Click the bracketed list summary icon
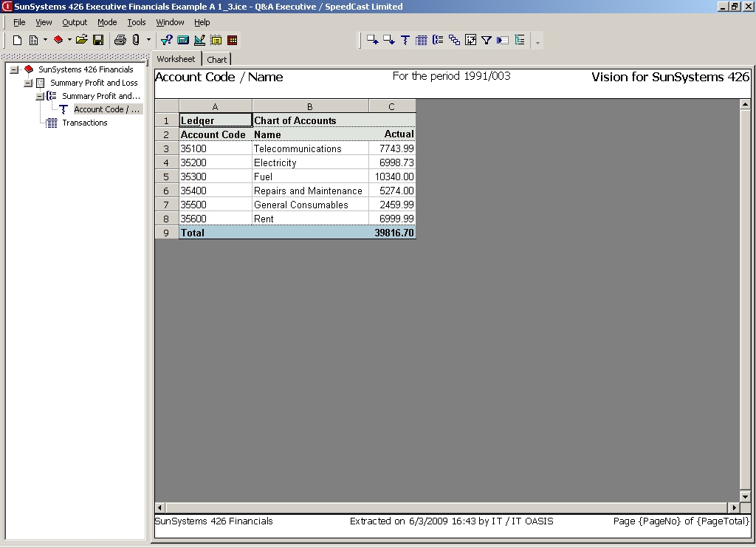The height and width of the screenshot is (548, 756). coord(438,40)
